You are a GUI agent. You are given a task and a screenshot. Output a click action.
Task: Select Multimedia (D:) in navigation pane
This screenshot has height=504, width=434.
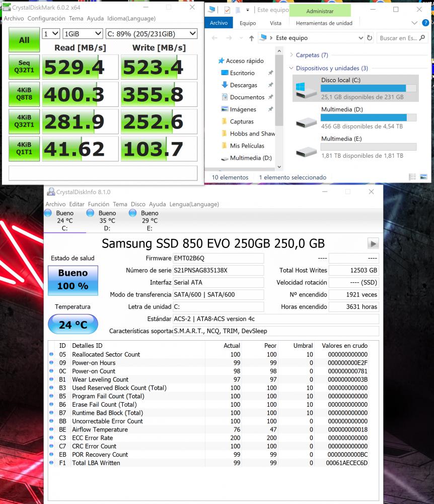[x=247, y=158]
